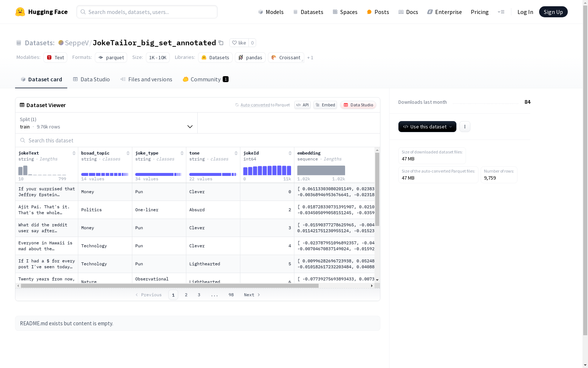Open the three-dot options button beside Use this dataset
This screenshot has height=368, width=588.
click(465, 127)
